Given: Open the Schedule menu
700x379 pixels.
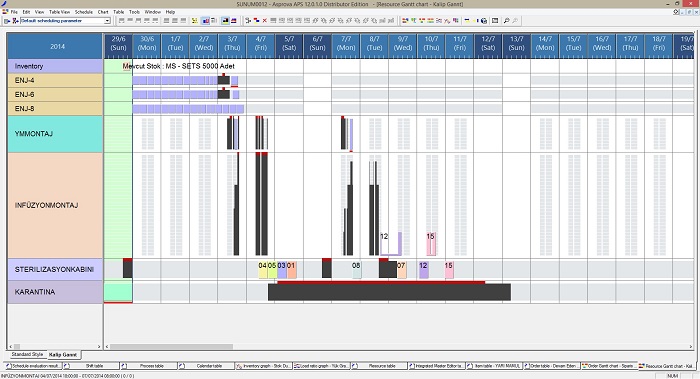Looking at the screenshot, I should coord(83,12).
